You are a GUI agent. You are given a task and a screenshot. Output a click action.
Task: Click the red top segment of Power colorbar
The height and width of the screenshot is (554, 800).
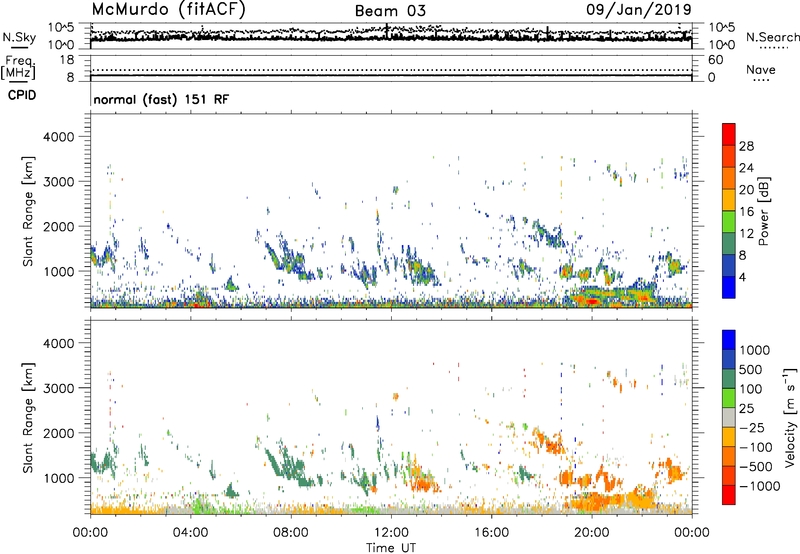(729, 134)
